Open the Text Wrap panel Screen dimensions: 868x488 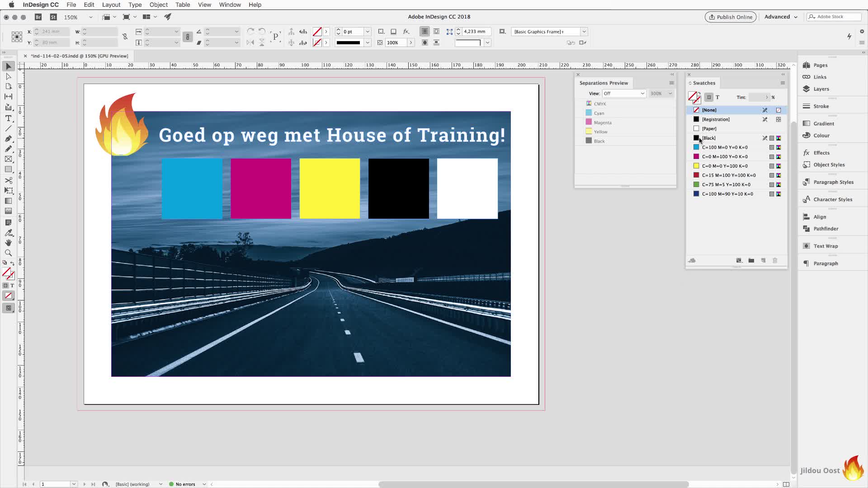826,246
